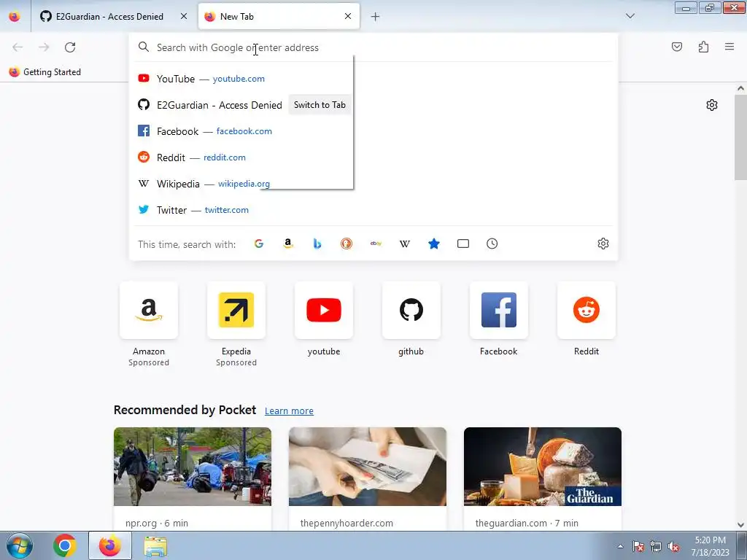
Task: Click the forward navigation arrow
Action: (44, 47)
